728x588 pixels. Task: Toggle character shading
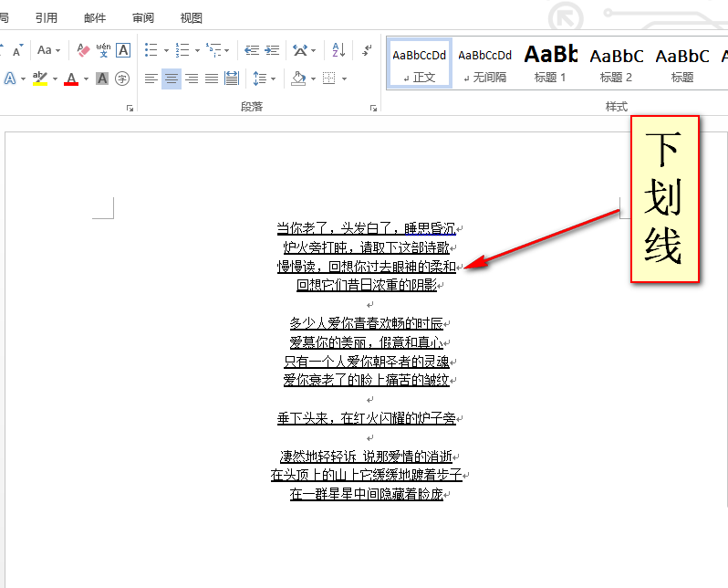[102, 79]
